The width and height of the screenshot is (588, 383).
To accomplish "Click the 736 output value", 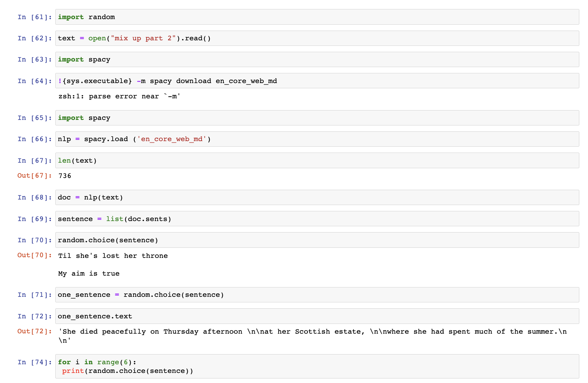I will coord(65,176).
